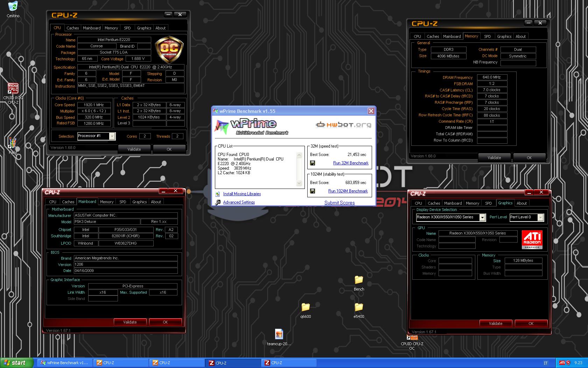588x368 pixels.
Task: Click OK in the Graphics CPU-Z window
Action: pos(531,323)
